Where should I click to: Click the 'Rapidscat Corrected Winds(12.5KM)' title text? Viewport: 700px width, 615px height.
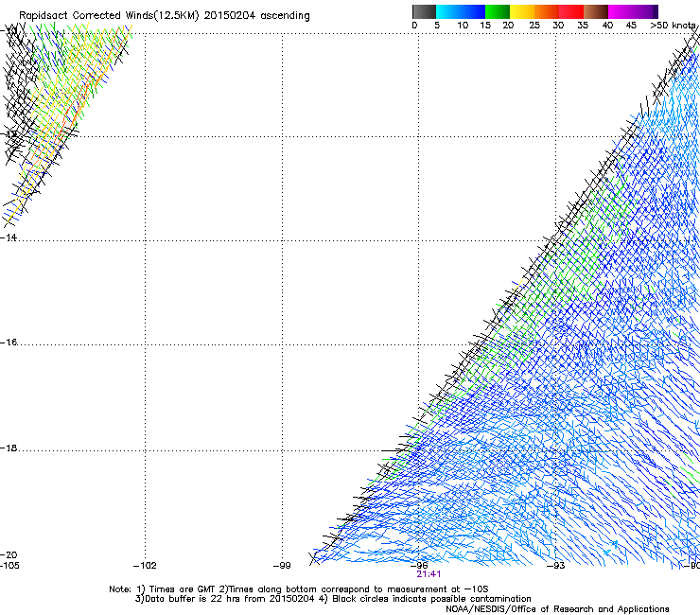click(x=109, y=16)
